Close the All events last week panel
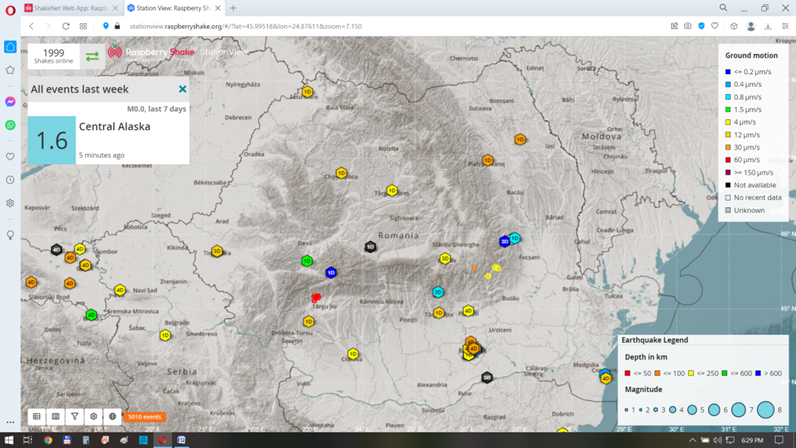Image resolution: width=796 pixels, height=448 pixels. tap(182, 89)
